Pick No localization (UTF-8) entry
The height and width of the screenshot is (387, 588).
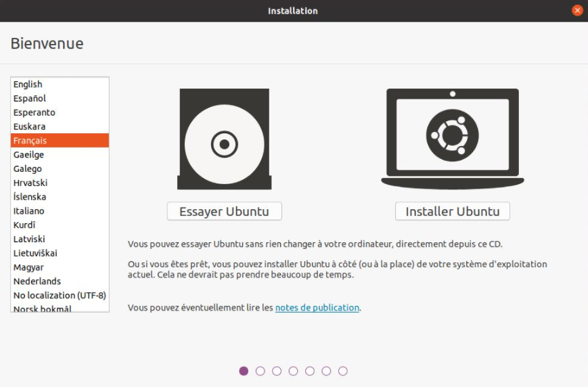pos(60,295)
